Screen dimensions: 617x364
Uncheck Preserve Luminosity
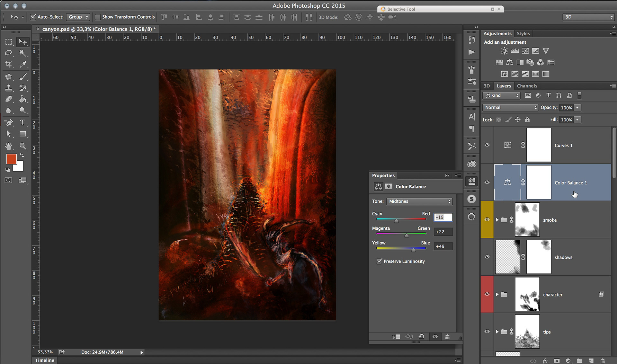click(379, 261)
